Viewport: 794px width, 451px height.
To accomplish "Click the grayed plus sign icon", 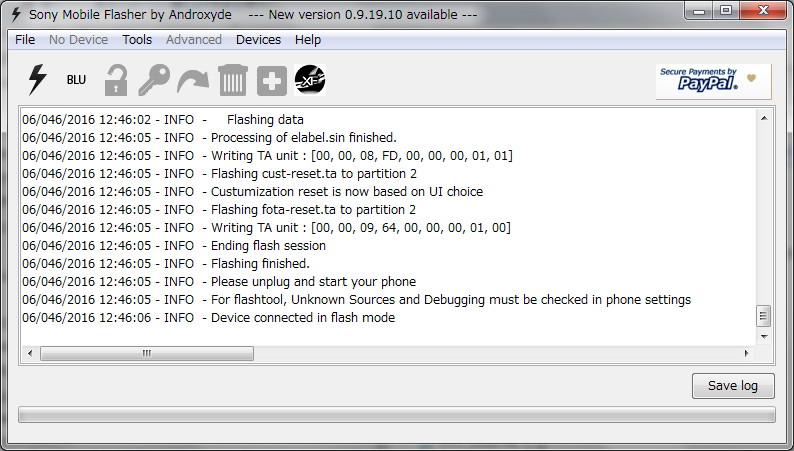I will click(272, 80).
